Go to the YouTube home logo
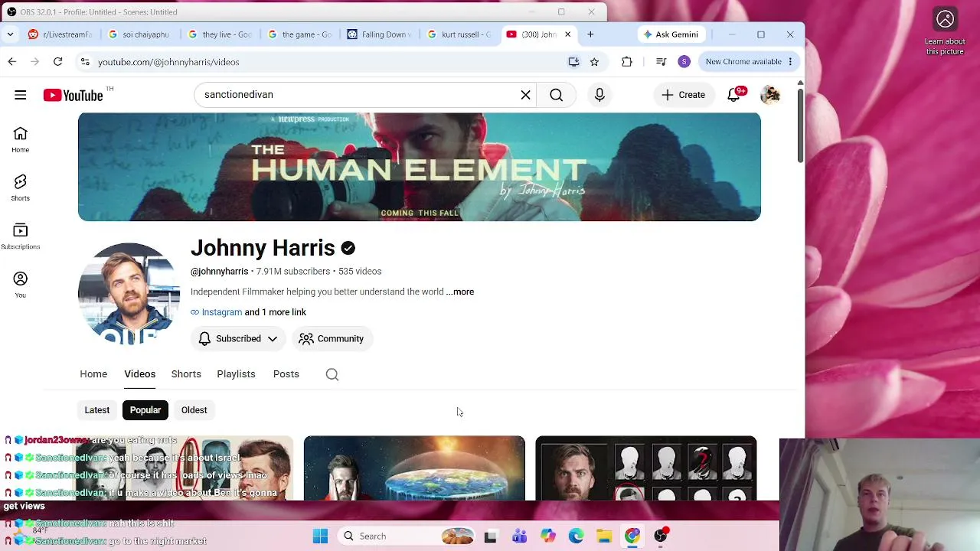 click(73, 95)
